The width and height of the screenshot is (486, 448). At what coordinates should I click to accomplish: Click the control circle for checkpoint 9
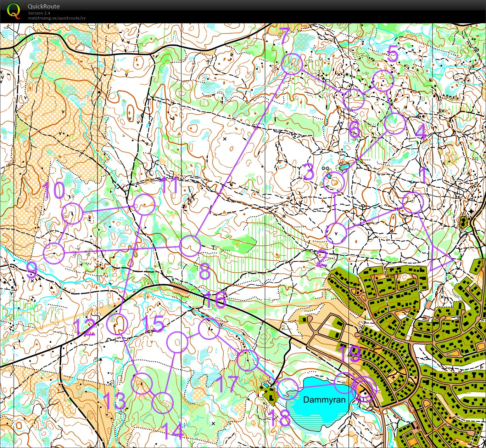pyautogui.click(x=54, y=253)
